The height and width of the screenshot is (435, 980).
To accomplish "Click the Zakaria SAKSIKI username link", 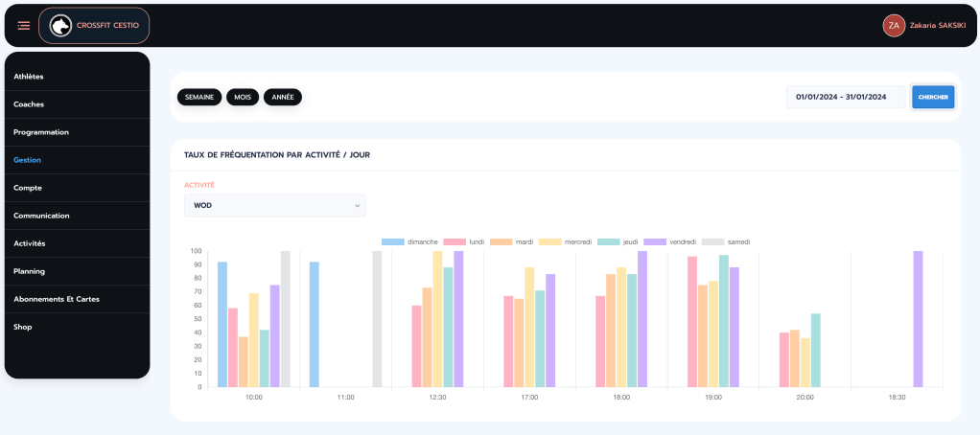I will pyautogui.click(x=939, y=26).
